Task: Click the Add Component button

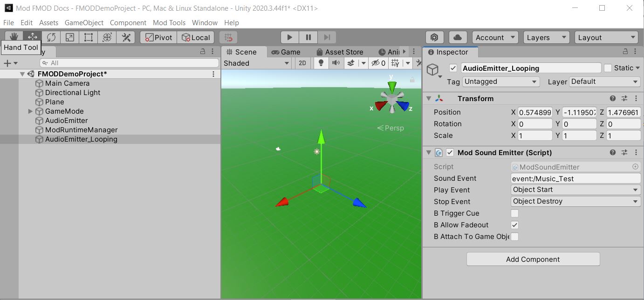Action: click(x=533, y=259)
